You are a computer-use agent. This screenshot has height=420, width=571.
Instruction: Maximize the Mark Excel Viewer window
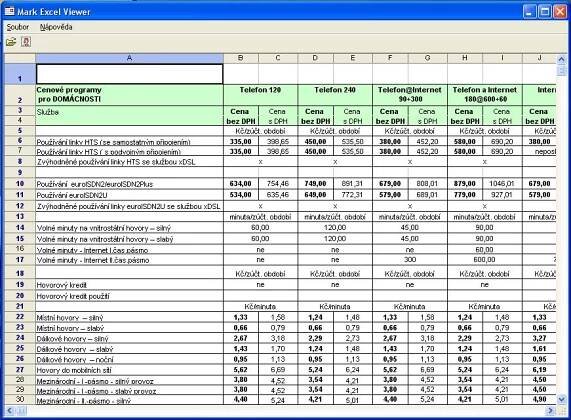(544, 12)
